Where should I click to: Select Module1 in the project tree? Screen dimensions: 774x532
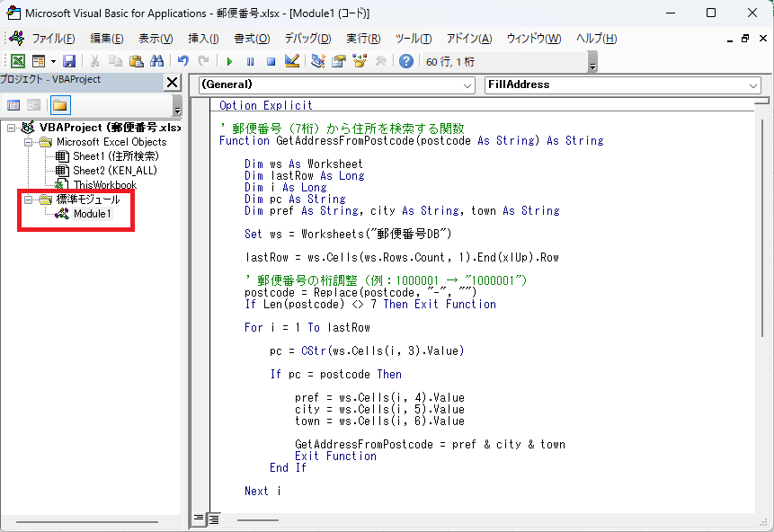(x=93, y=214)
